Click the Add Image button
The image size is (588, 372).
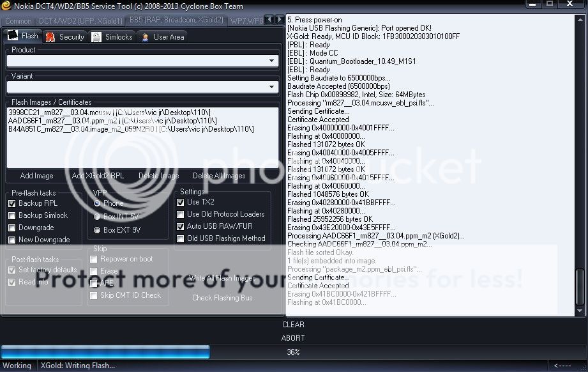[x=36, y=176]
